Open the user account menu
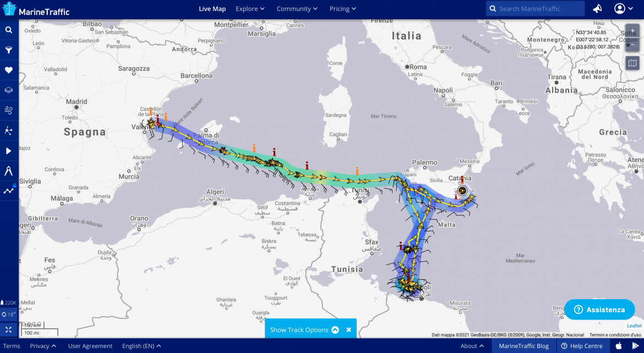Viewport: 644px width, 353px height. pyautogui.click(x=624, y=9)
